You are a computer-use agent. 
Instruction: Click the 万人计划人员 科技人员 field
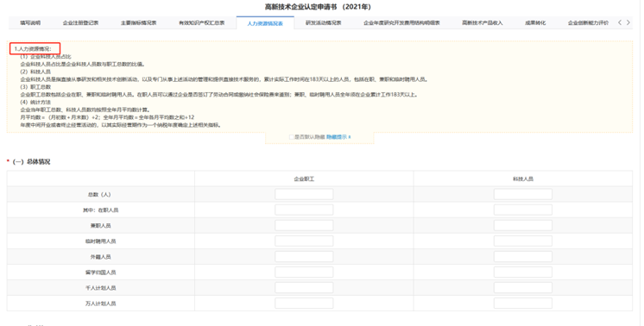tap(523, 303)
